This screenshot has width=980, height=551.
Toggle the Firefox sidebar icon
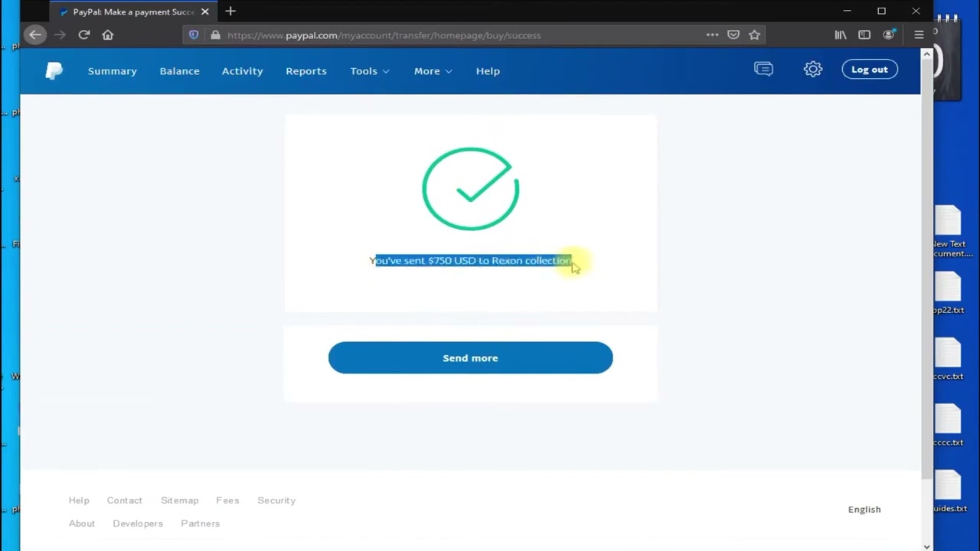point(864,34)
